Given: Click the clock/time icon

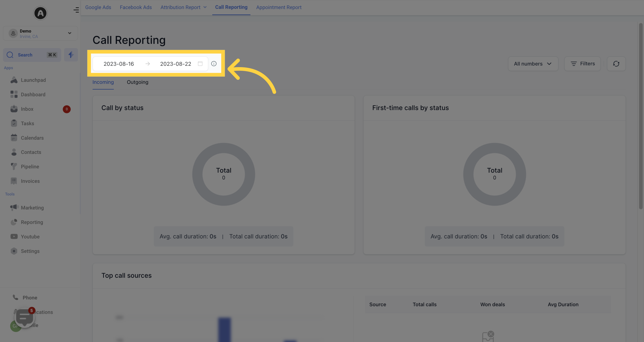Looking at the screenshot, I should click(x=214, y=64).
